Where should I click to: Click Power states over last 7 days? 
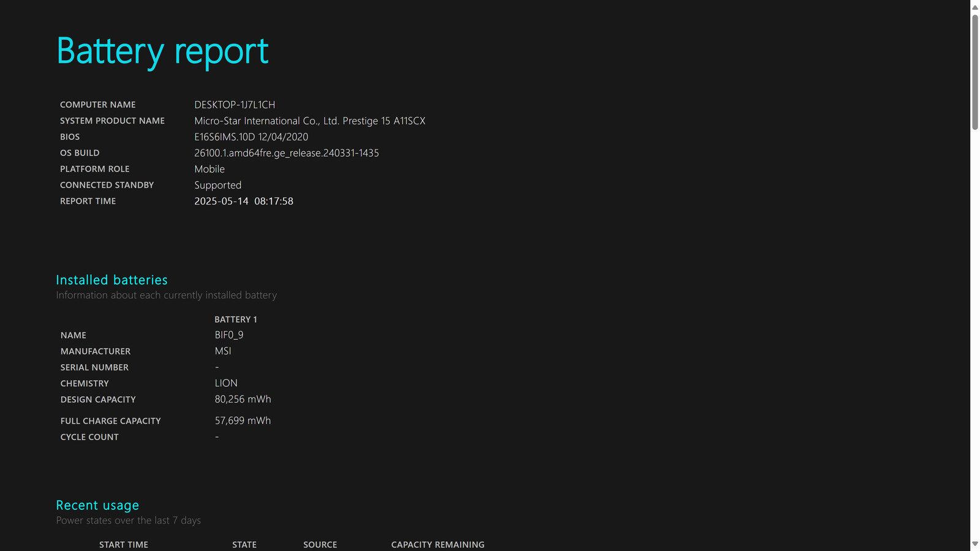[129, 520]
